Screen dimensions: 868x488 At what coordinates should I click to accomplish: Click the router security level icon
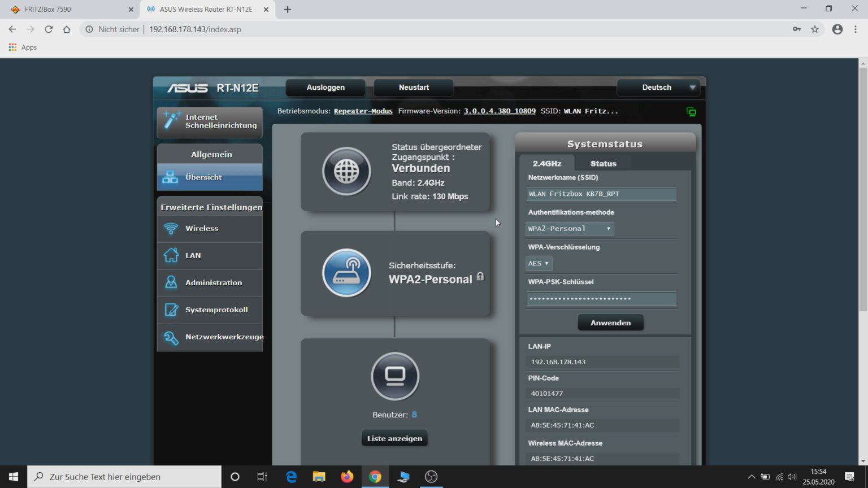346,273
